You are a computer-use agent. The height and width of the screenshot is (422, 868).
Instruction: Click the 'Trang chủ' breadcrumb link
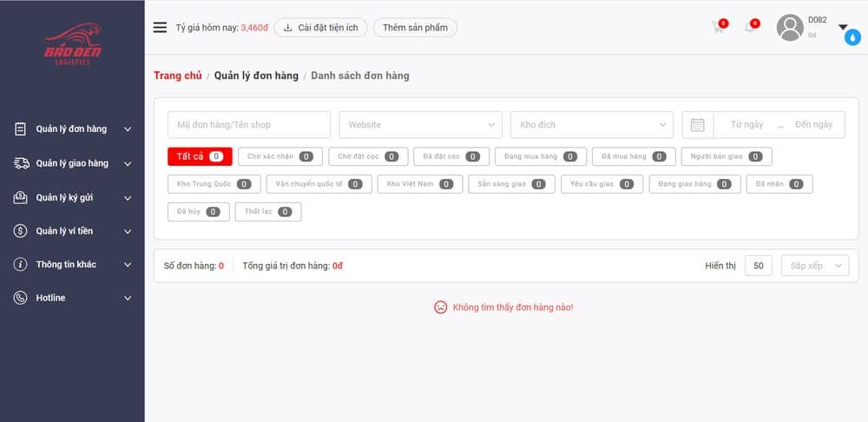pos(178,76)
